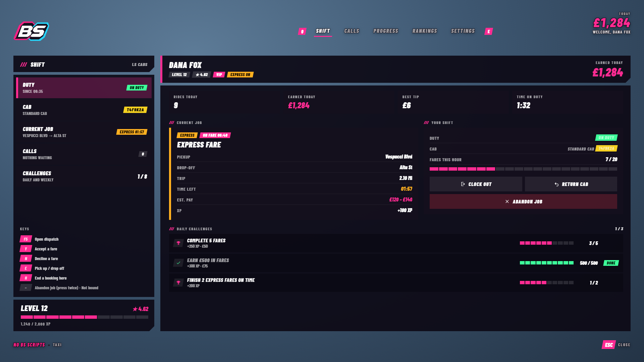Screen dimensions: 644x362
Task: Click the E next-tab key icon
Action: coord(489,32)
